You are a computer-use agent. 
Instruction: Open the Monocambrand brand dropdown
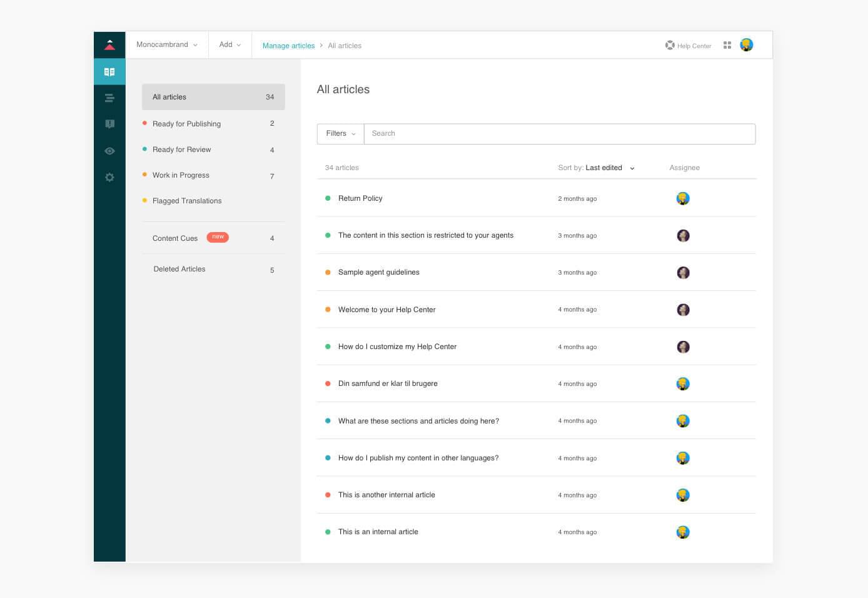coord(167,45)
